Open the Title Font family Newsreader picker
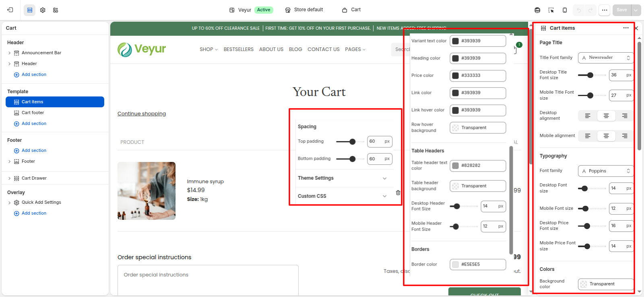 point(606,58)
